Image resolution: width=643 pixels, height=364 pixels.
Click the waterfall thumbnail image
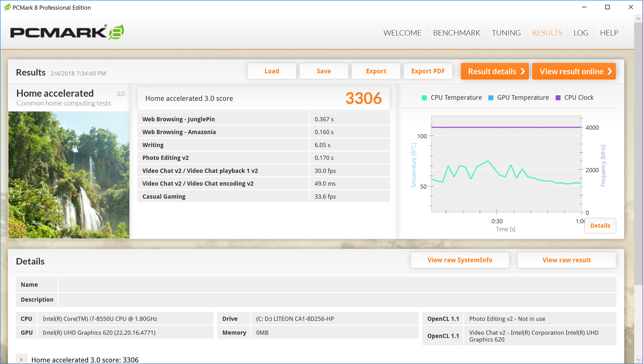pyautogui.click(x=69, y=175)
